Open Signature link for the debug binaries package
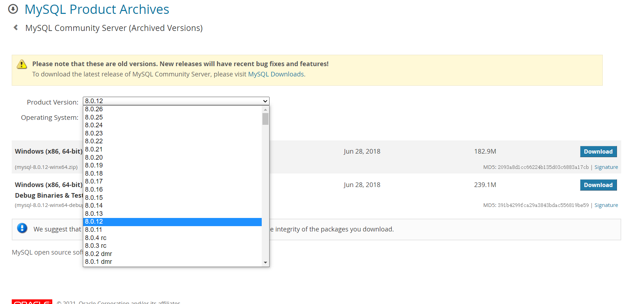The width and height of the screenshot is (644, 304). click(606, 205)
